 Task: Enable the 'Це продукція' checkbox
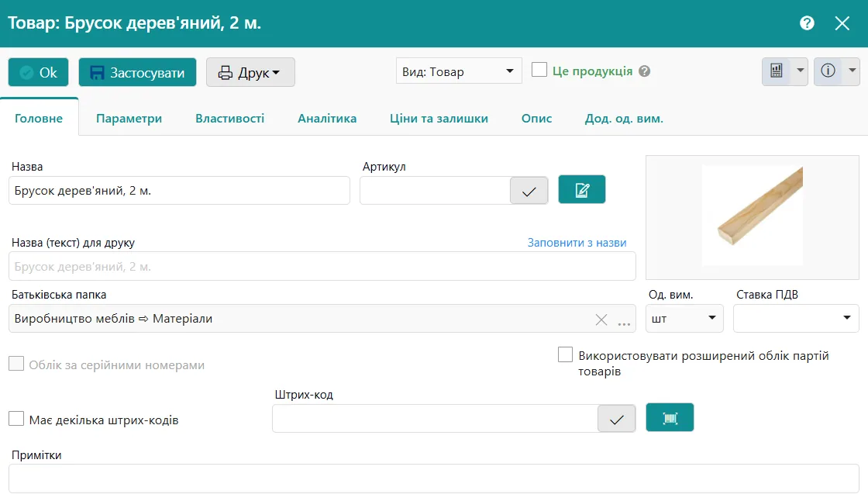coord(539,71)
